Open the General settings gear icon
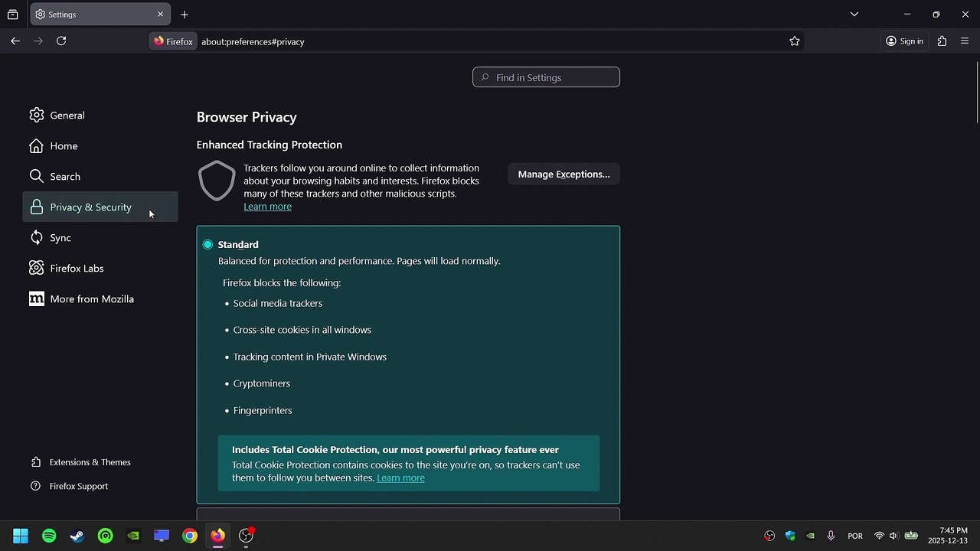Screen dimensions: 980x551 tap(37, 116)
